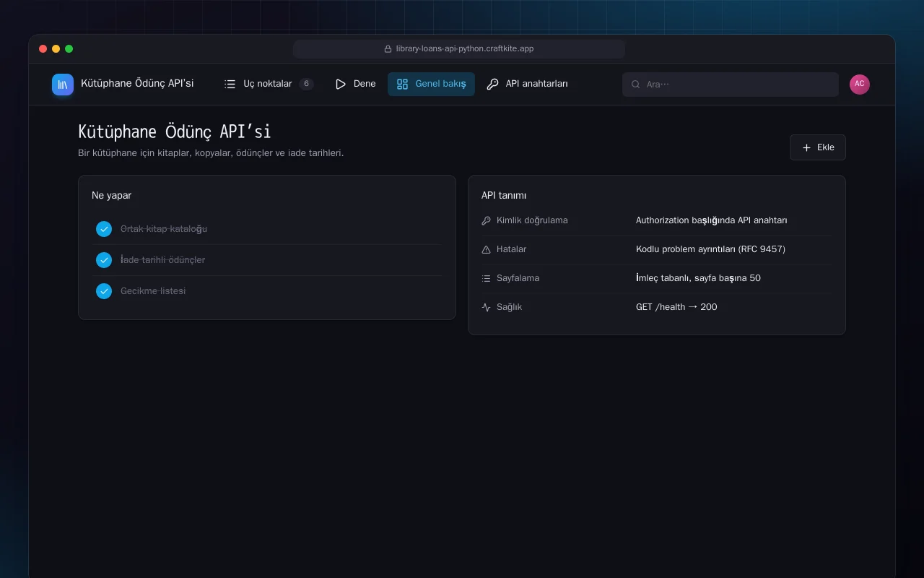Click the plus icon on the Ekle button
924x578 pixels.
click(x=807, y=147)
